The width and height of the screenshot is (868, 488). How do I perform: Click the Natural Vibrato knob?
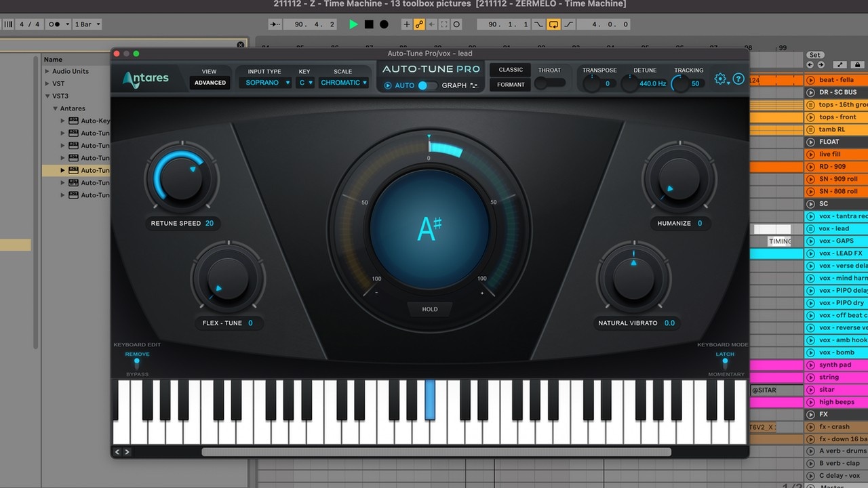633,279
